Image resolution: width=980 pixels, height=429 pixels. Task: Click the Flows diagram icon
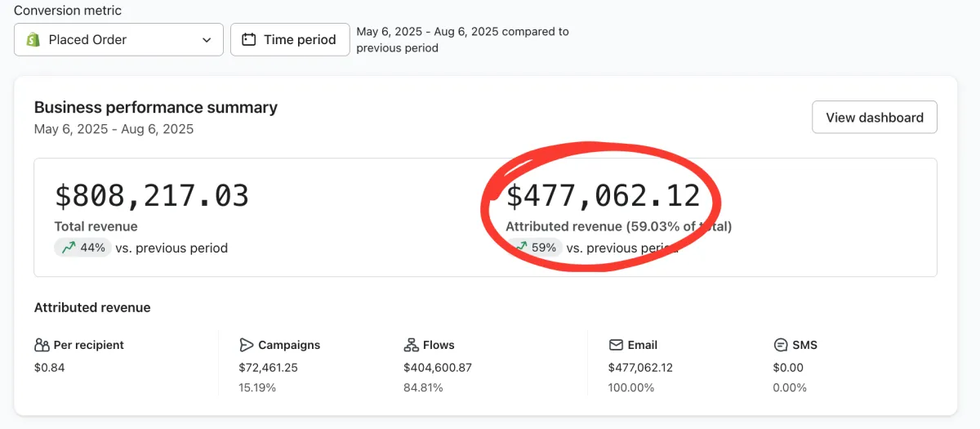coord(411,345)
